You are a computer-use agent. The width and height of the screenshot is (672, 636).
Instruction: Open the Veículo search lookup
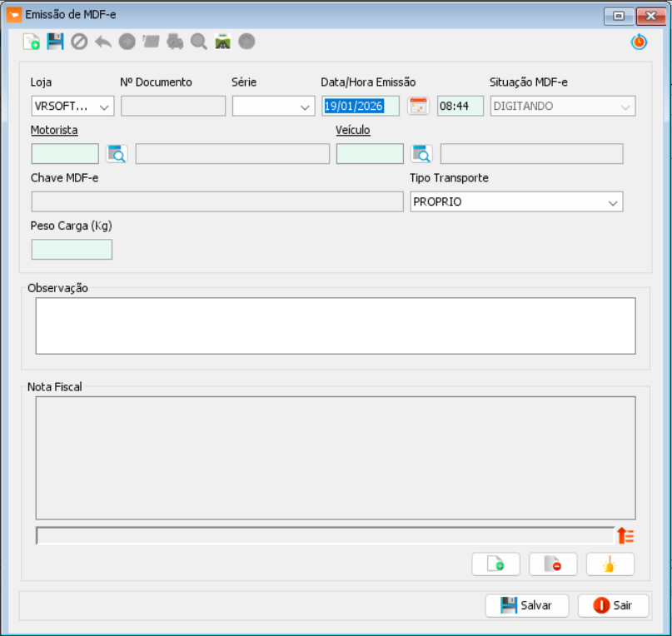click(421, 154)
